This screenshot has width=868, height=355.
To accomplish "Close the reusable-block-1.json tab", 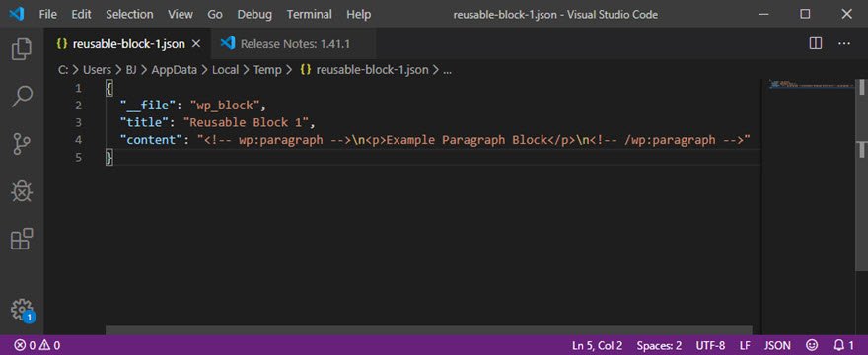I will click(196, 44).
